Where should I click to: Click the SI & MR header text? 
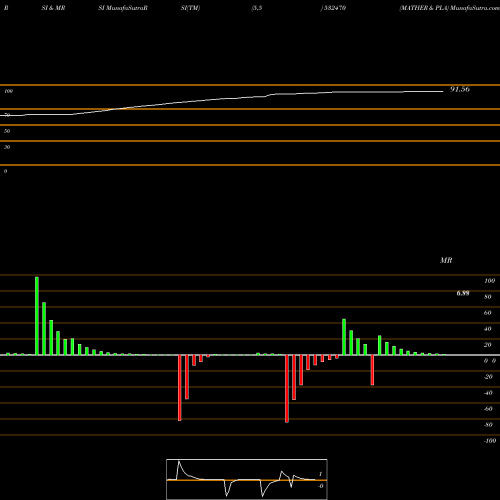[x=53, y=8]
